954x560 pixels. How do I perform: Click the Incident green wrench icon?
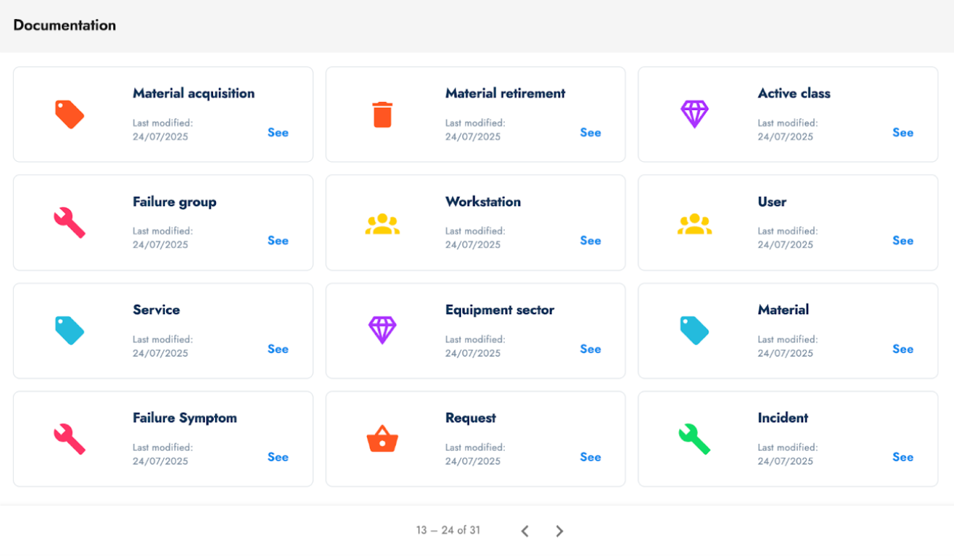(694, 439)
